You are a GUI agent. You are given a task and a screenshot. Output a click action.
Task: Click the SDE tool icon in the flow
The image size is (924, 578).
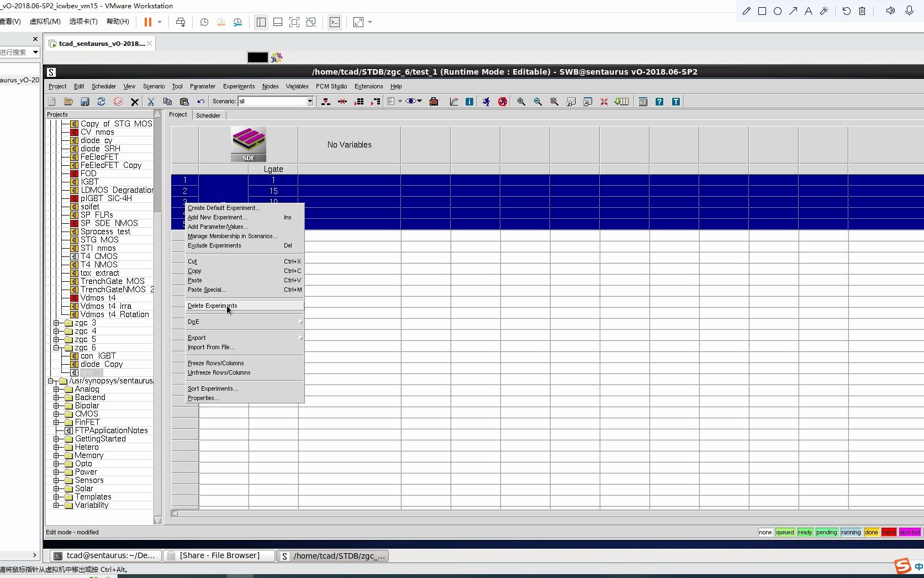coord(249,144)
